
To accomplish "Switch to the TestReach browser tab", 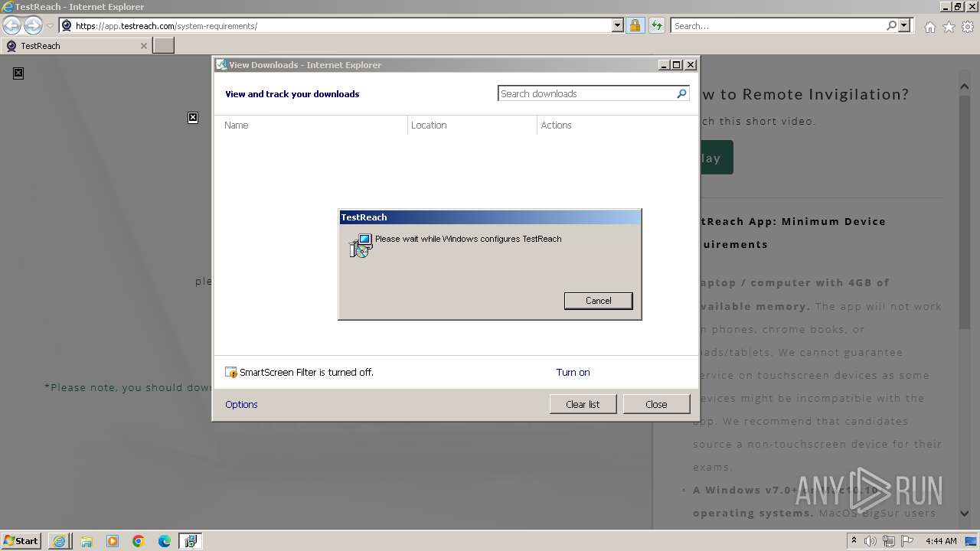I will 75,45.
